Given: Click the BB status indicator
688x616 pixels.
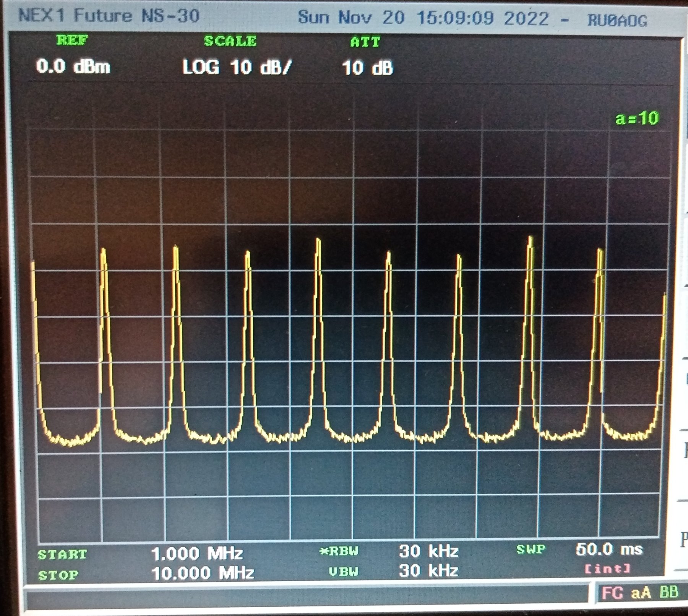Looking at the screenshot, I should (669, 592).
